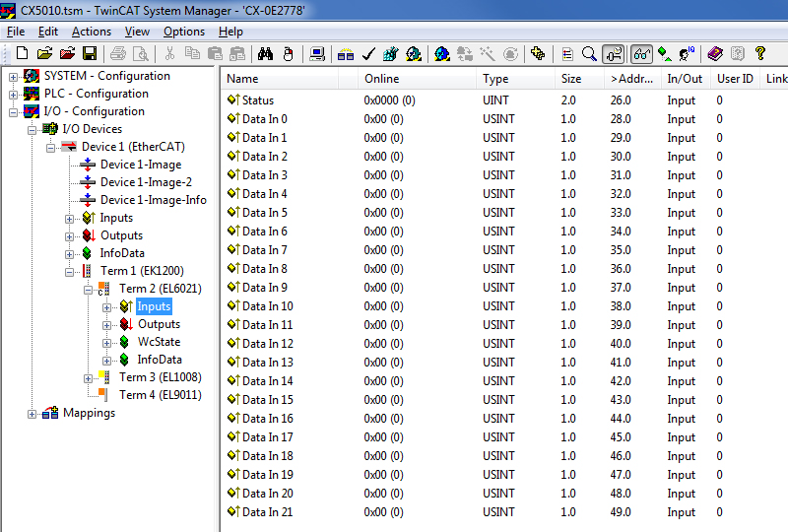Click the Open from target red folder icon
This screenshot has height=532, width=788.
pos(67,53)
